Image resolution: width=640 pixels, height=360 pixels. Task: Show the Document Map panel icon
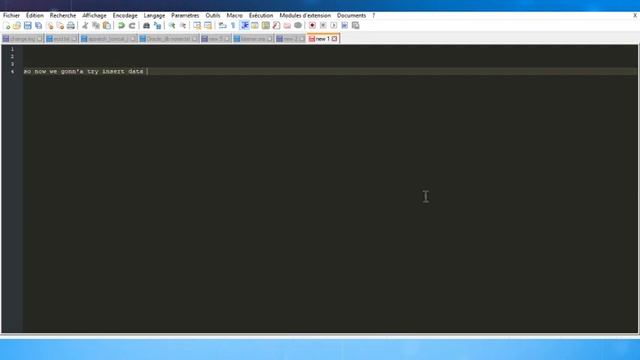point(266,26)
